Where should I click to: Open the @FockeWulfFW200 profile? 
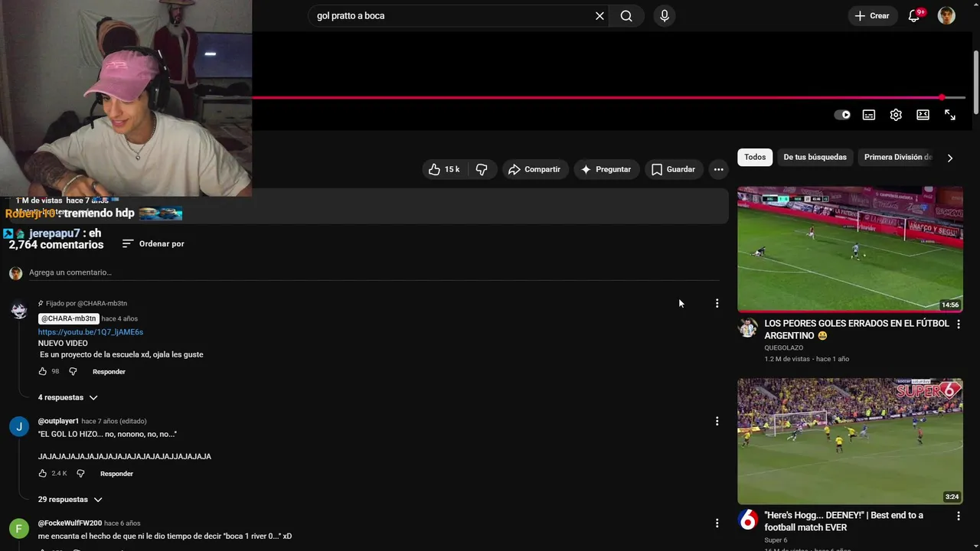pos(70,523)
